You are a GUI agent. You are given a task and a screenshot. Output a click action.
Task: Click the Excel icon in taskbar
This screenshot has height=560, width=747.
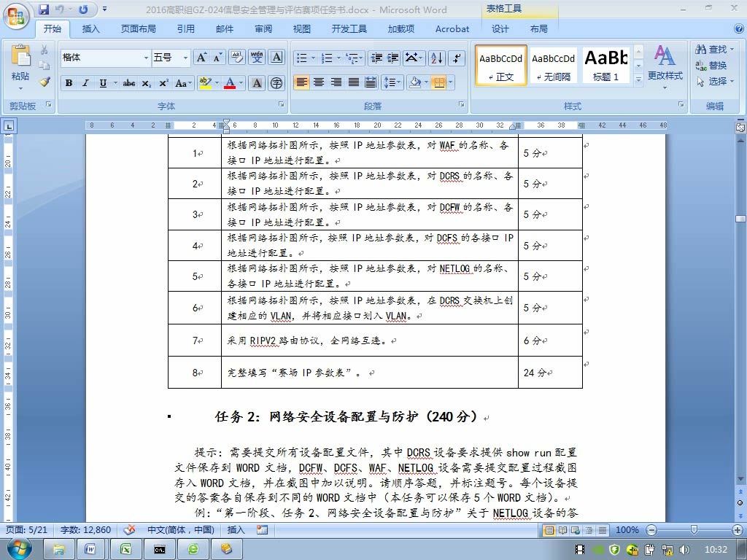pos(125,549)
